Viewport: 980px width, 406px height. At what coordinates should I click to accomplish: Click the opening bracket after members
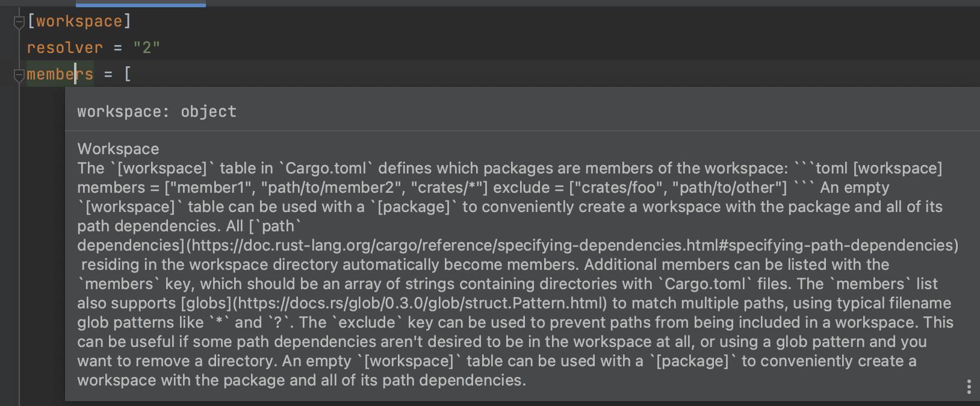[127, 73]
